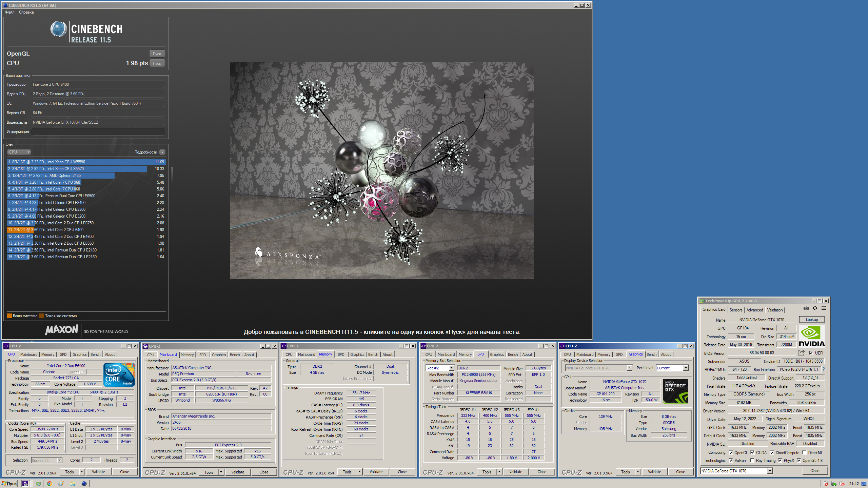868x488 pixels.
Task: Toggle the DirectCompute checkbox
Action: [x=772, y=452]
